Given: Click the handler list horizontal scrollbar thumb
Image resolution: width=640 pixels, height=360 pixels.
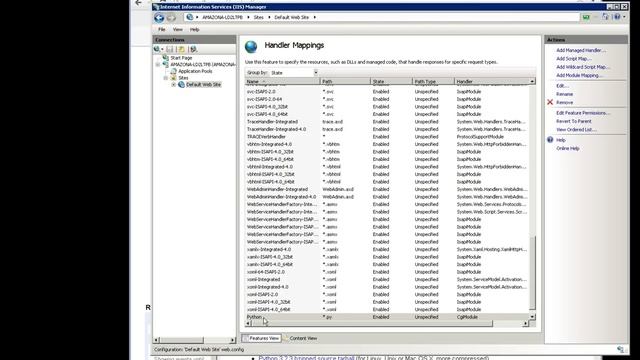Looking at the screenshot, I should 372,323.
